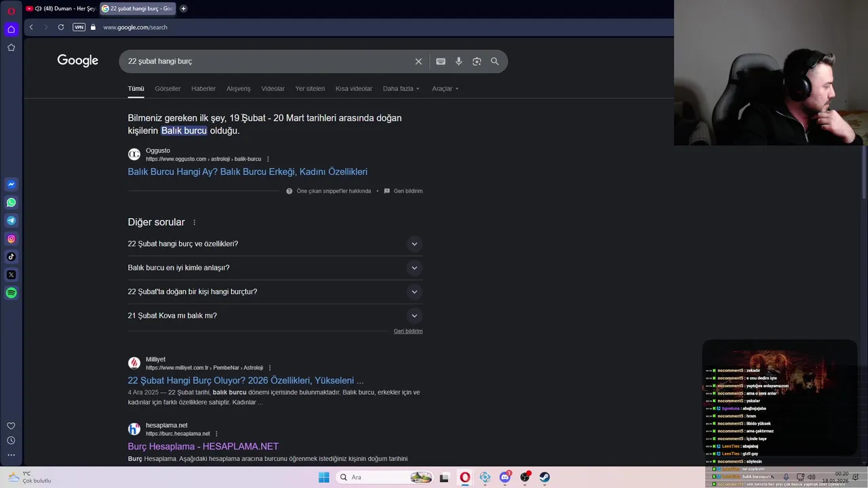View site security padlock info
The width and height of the screenshot is (868, 488).
tap(94, 27)
